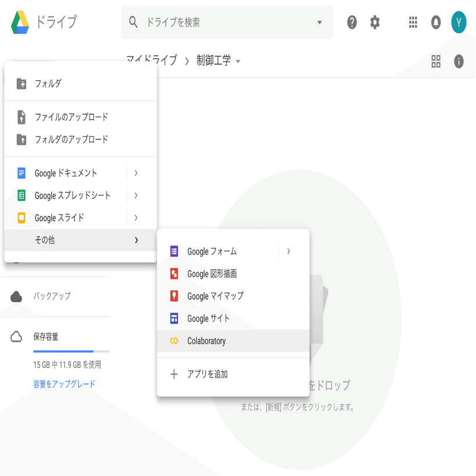Image resolution: width=476 pixels, height=476 pixels.
Task: Click the search magnifier icon
Action: [x=133, y=22]
